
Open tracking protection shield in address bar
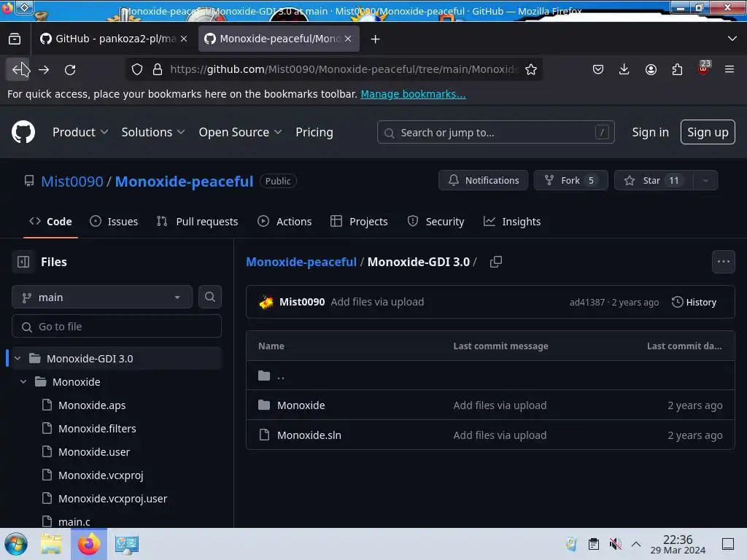coord(136,69)
